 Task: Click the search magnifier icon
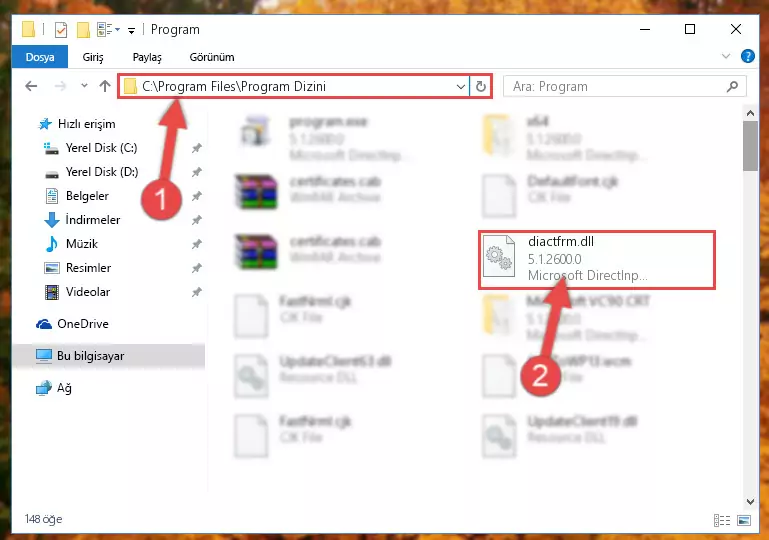[732, 87]
